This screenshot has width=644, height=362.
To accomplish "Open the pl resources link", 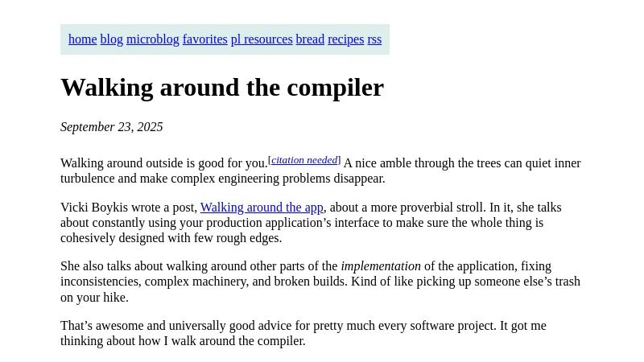I will [262, 39].
